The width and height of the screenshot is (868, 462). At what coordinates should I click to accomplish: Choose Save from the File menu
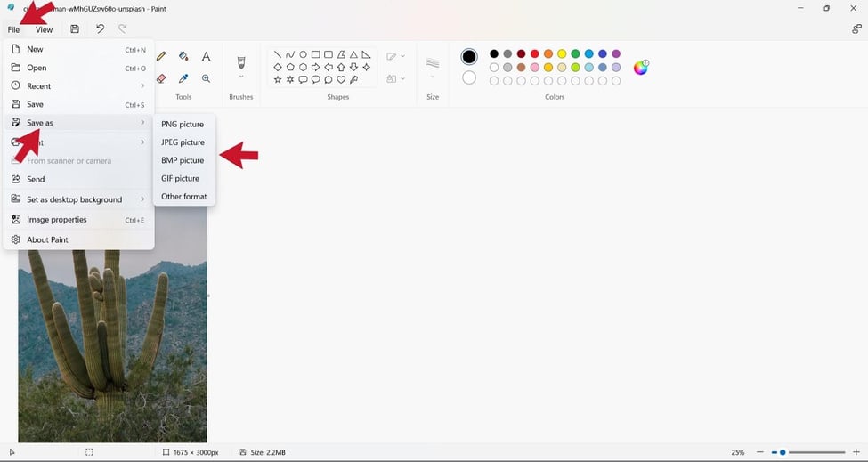click(x=78, y=104)
